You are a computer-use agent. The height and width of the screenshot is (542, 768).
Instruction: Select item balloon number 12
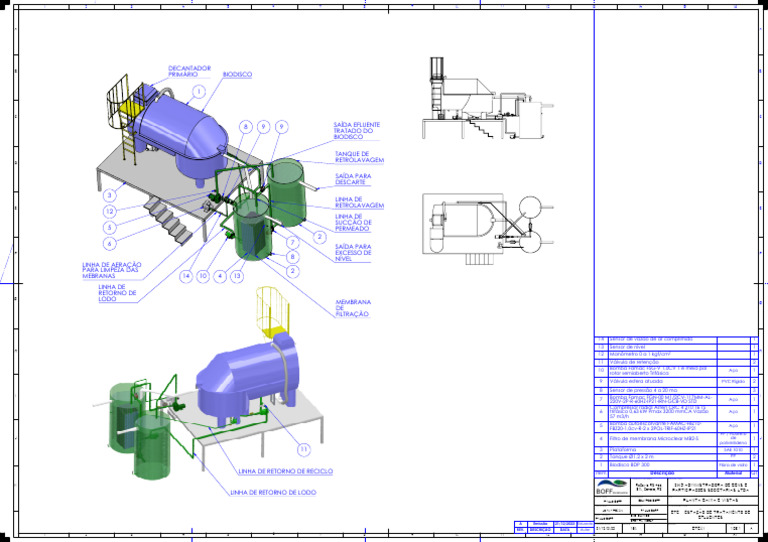coord(110,212)
